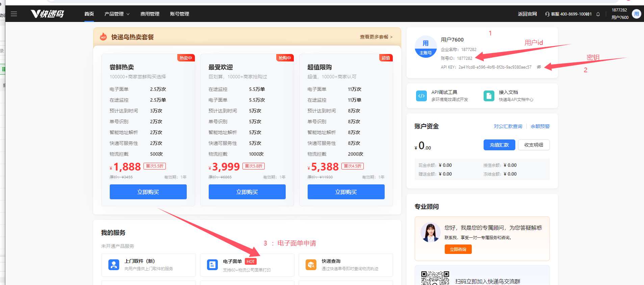The height and width of the screenshot is (285, 644).
Task: Expand the 产品管理 dropdown menu
Action: (x=117, y=14)
